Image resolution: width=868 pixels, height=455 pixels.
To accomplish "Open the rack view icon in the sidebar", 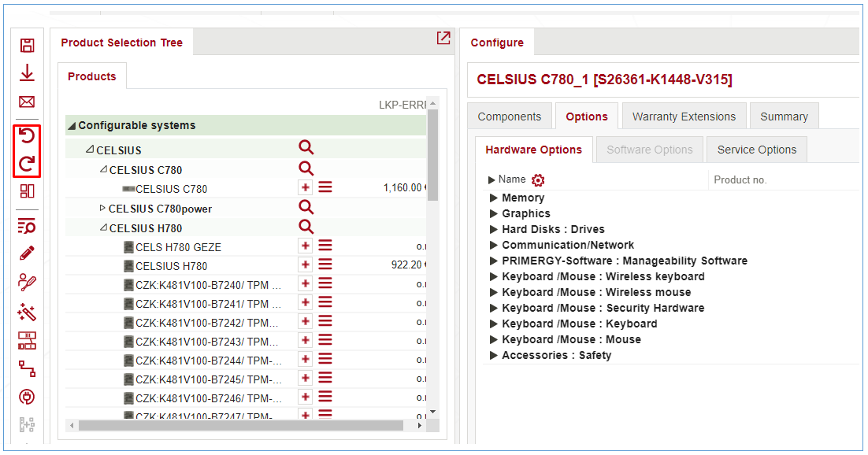I will (x=27, y=340).
